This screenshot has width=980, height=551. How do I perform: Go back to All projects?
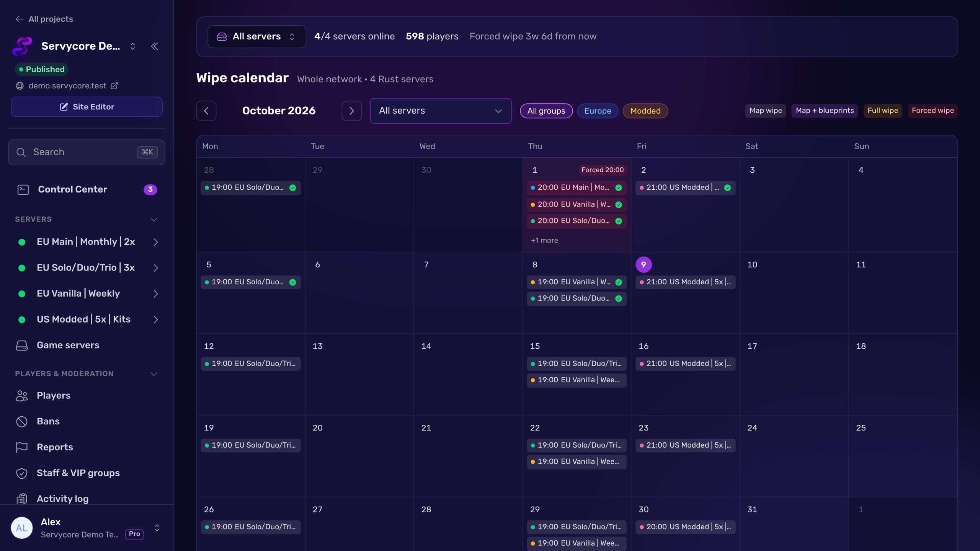click(x=44, y=19)
